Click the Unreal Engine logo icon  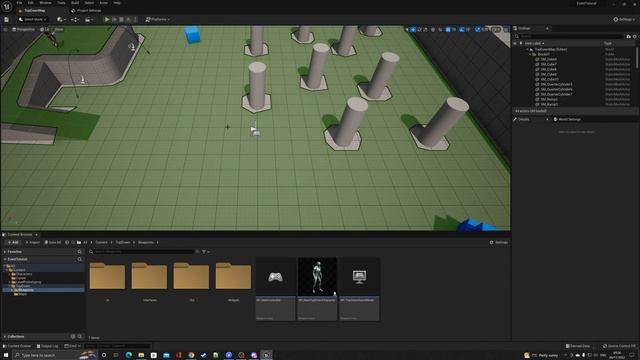(7, 6)
